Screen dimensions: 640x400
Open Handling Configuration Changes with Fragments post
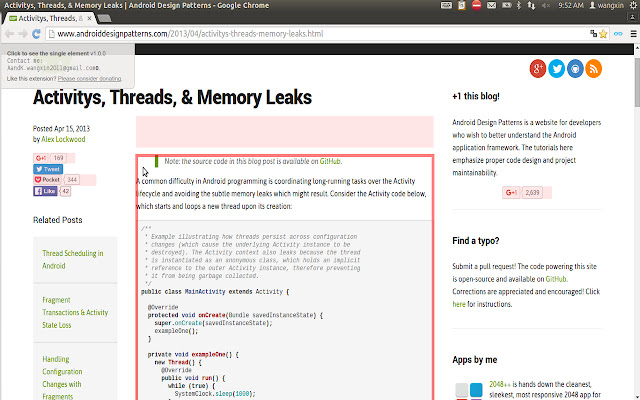coord(62,378)
